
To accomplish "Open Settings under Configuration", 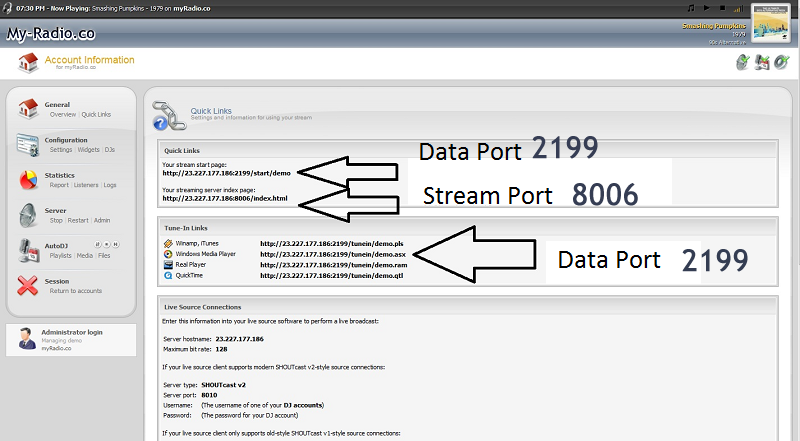I will coord(61,150).
